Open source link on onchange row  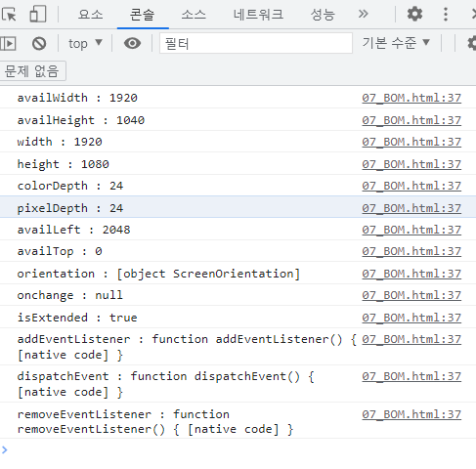pyautogui.click(x=411, y=295)
